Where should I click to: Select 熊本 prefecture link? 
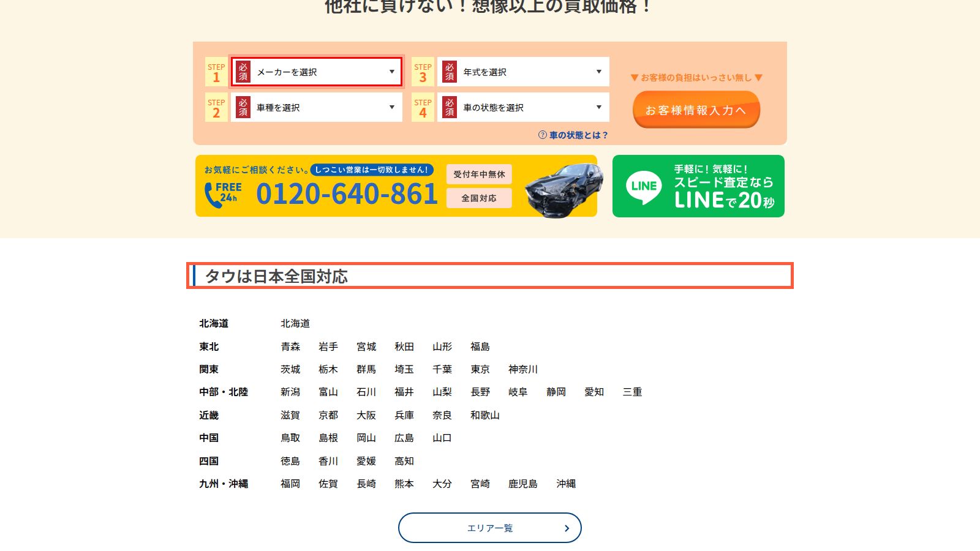point(404,484)
